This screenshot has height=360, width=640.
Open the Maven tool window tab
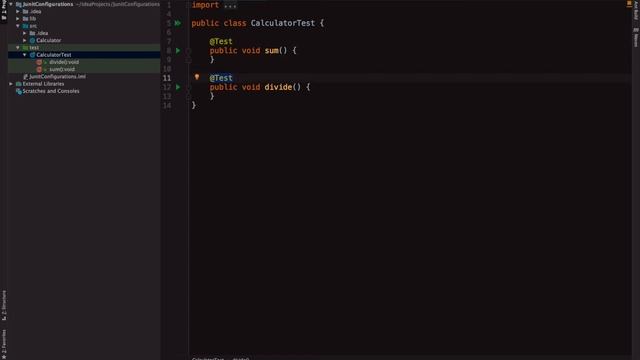(x=636, y=38)
